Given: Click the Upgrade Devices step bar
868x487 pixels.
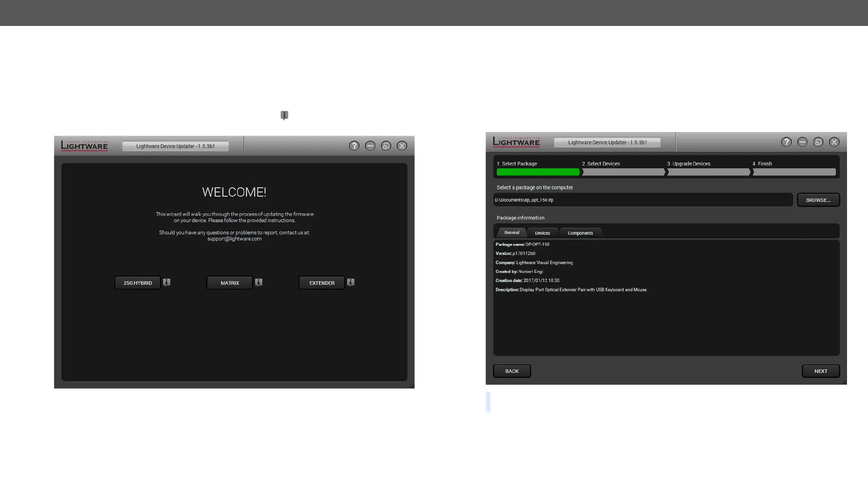Looking at the screenshot, I should pyautogui.click(x=709, y=172).
